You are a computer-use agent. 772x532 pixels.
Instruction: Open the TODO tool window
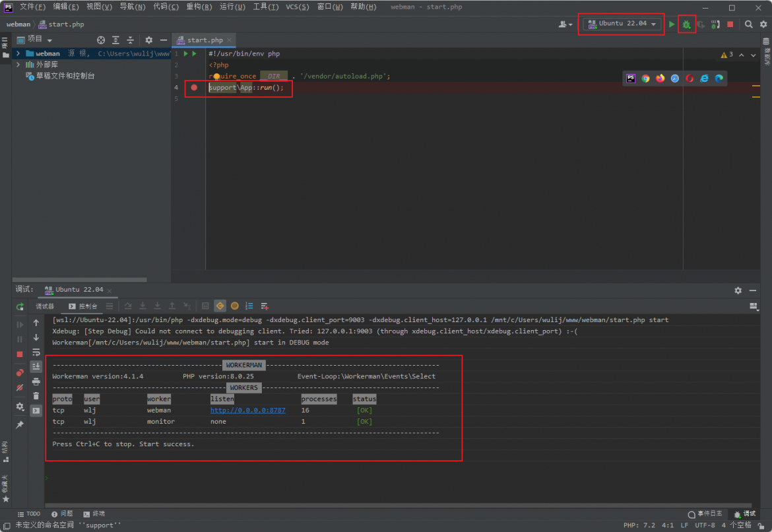tap(29, 514)
